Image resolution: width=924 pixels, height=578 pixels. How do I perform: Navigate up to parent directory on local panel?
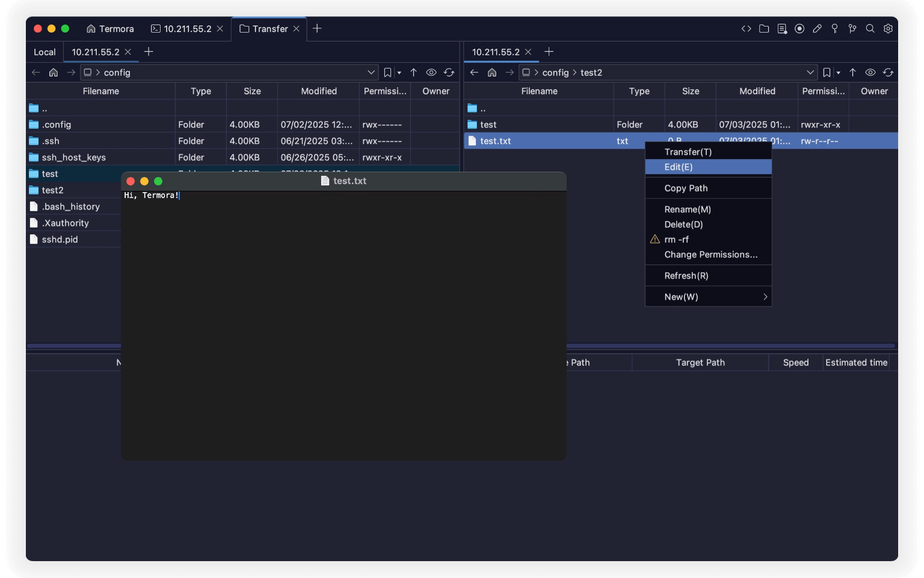click(x=414, y=72)
